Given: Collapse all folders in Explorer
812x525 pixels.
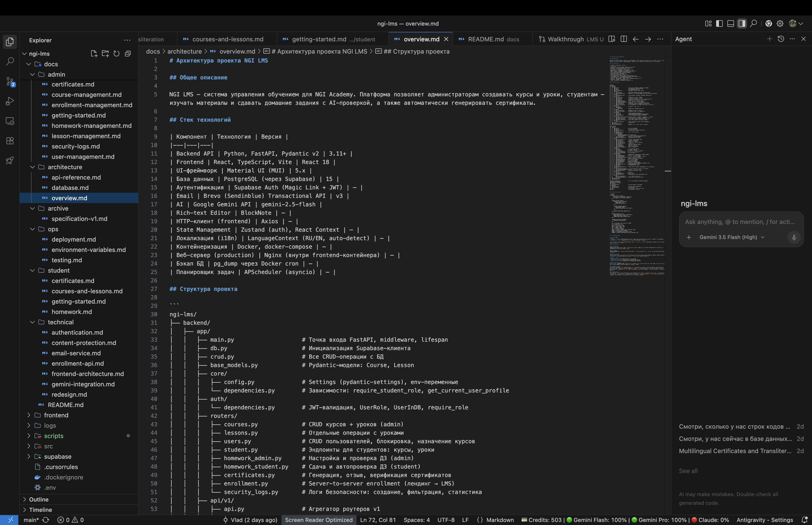Looking at the screenshot, I should pos(128,54).
